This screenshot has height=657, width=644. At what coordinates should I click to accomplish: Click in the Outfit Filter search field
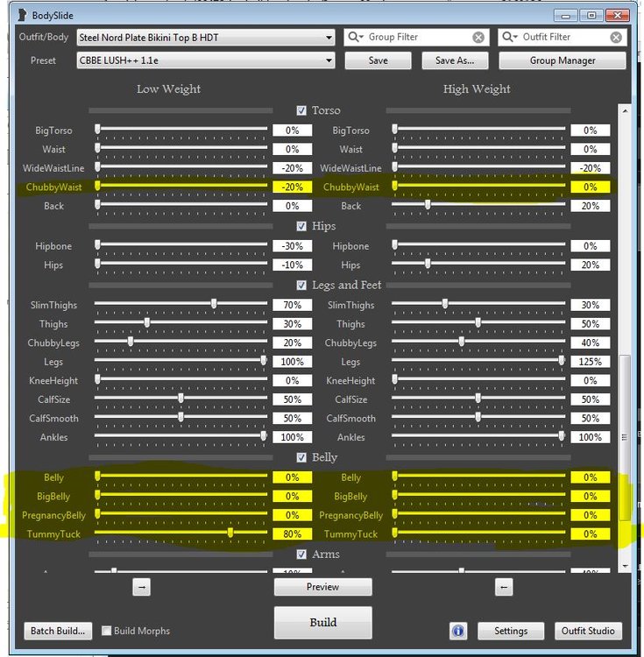[x=564, y=38]
